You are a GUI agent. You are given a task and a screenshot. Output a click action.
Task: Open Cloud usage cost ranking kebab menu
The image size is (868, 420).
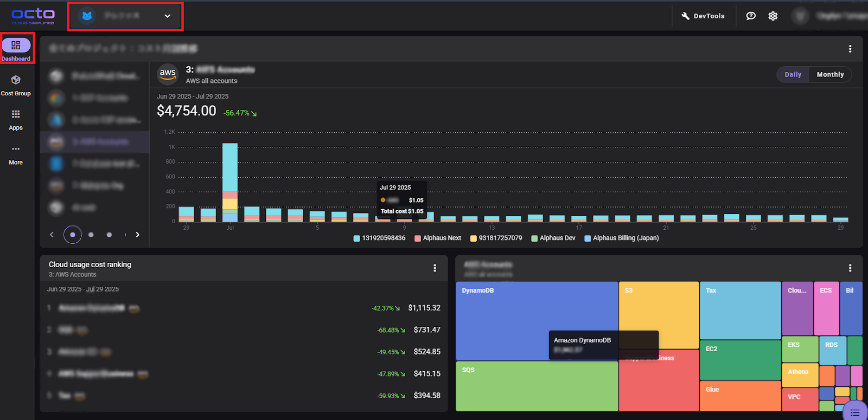tap(435, 268)
